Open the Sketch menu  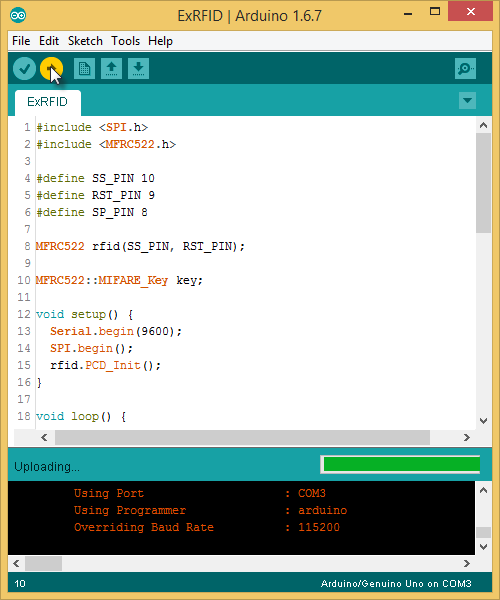[x=85, y=41]
